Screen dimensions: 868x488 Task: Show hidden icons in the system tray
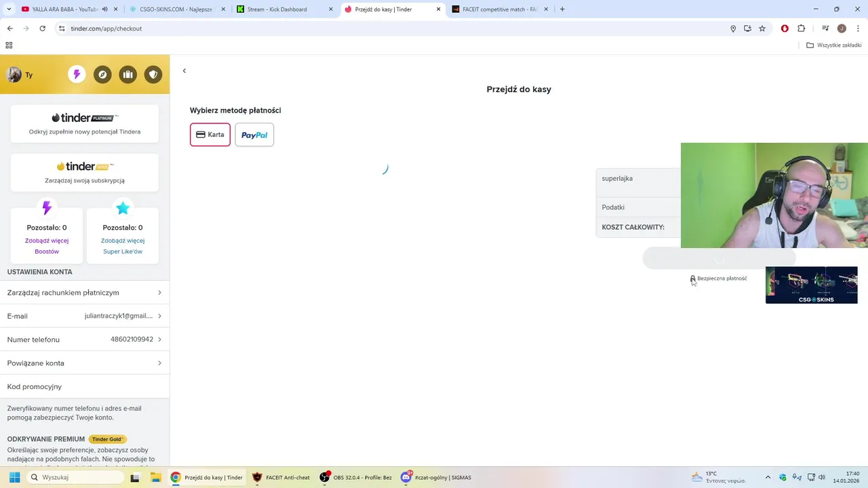768,477
